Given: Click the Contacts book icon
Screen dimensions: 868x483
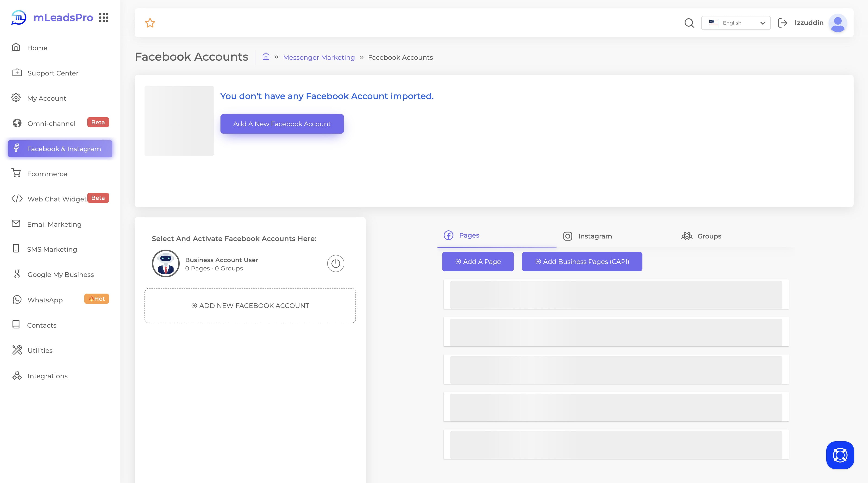Looking at the screenshot, I should coord(16,324).
